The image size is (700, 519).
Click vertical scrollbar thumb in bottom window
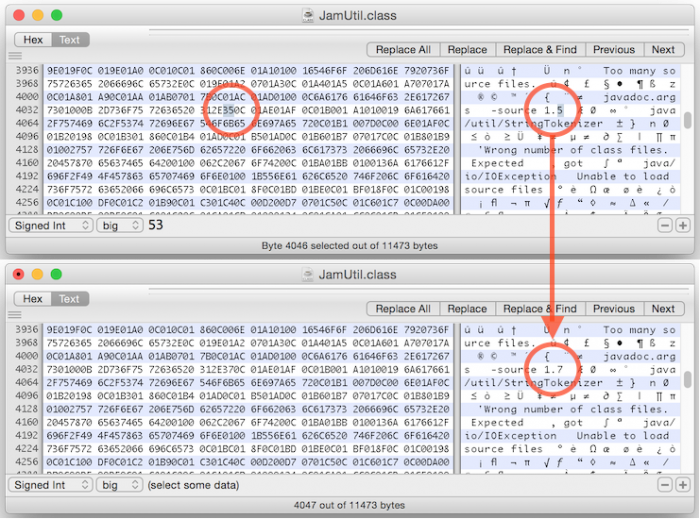pyautogui.click(x=688, y=379)
